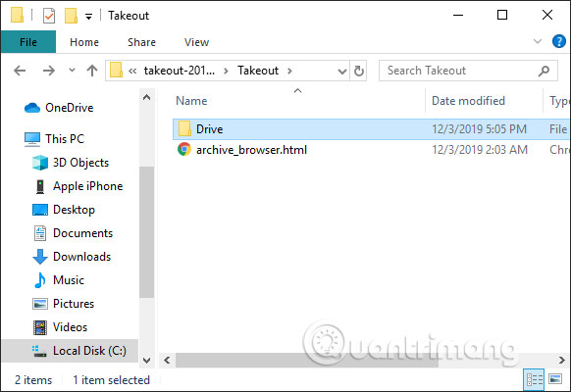
Task: Go up one folder with up arrow
Action: [x=92, y=71]
